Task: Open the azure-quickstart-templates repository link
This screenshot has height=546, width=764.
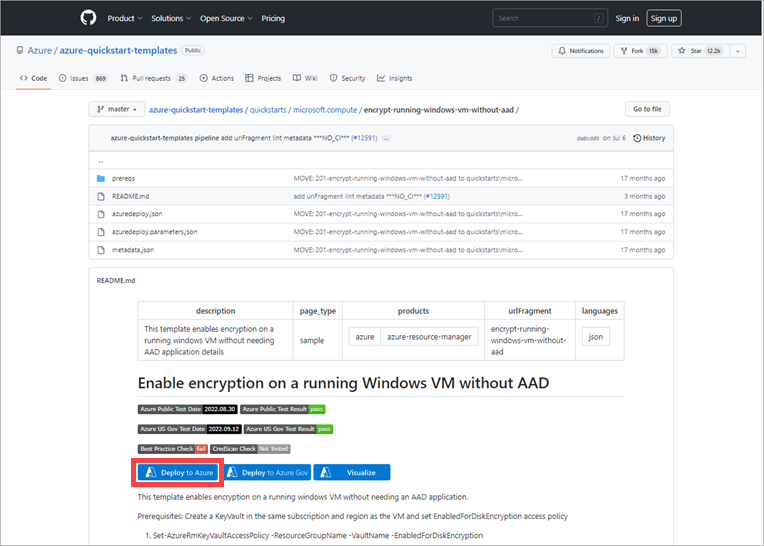Action: coord(118,50)
